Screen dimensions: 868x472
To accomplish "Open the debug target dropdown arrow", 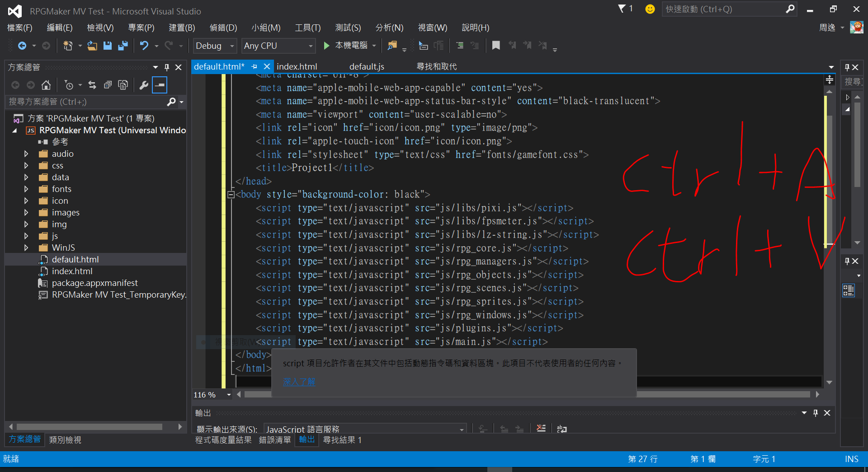I will click(x=374, y=46).
